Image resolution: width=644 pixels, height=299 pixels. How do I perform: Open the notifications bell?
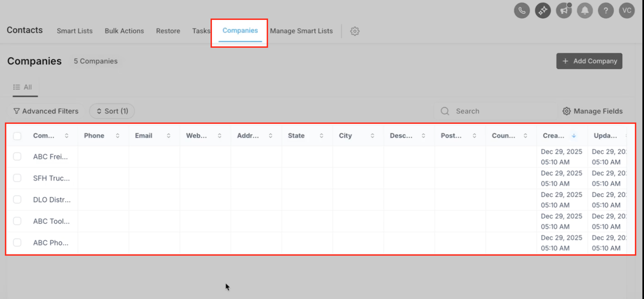(584, 11)
